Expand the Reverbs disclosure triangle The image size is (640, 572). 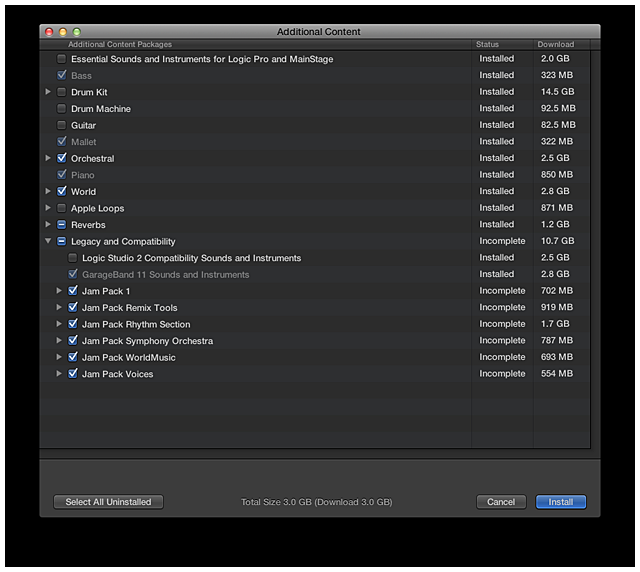click(48, 225)
